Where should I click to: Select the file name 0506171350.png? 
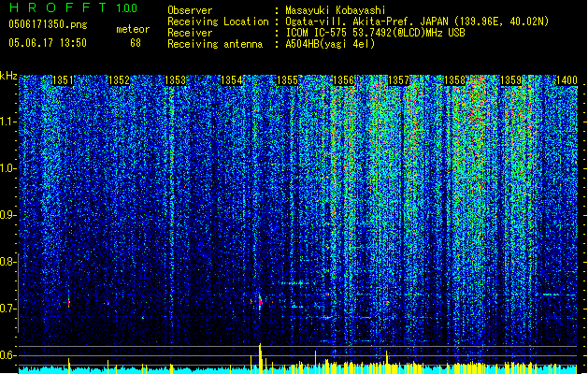pos(48,24)
